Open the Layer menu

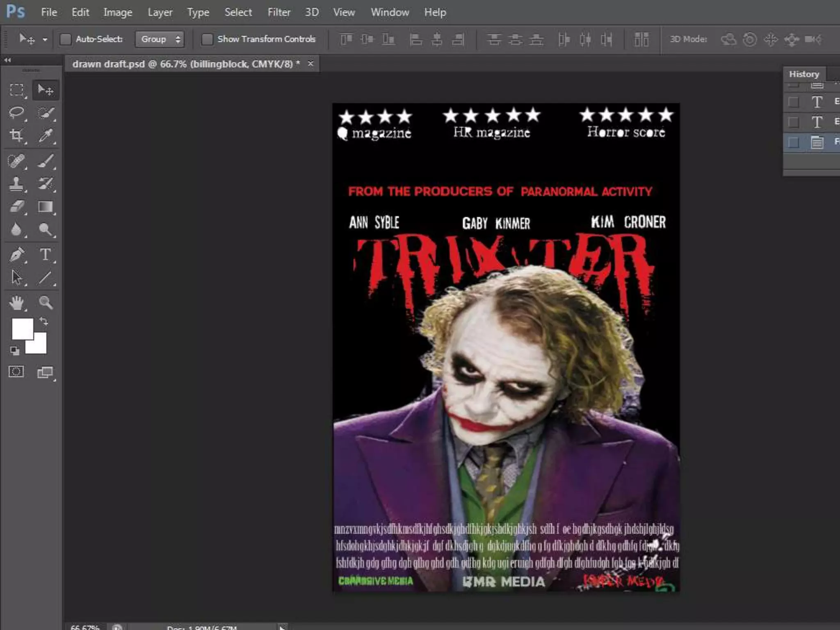click(x=160, y=12)
